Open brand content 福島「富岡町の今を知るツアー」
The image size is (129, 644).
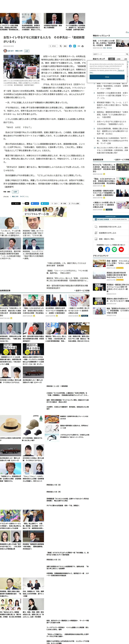click(118, 311)
